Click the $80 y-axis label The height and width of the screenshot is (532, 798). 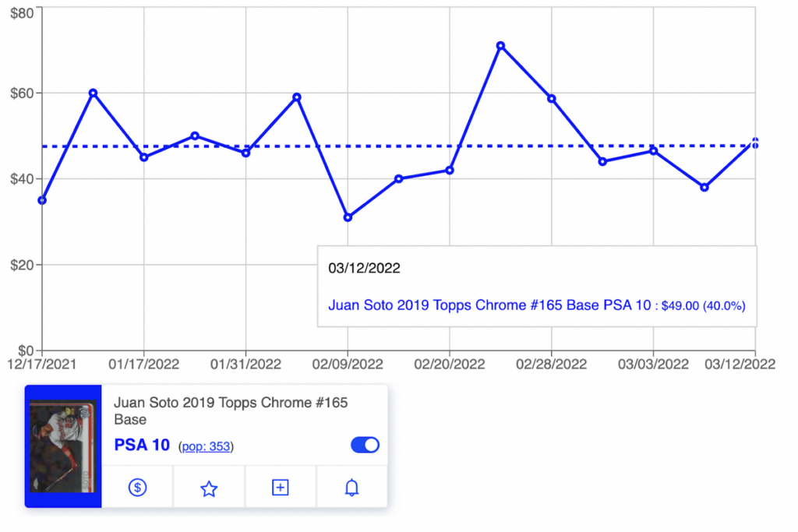(x=23, y=13)
